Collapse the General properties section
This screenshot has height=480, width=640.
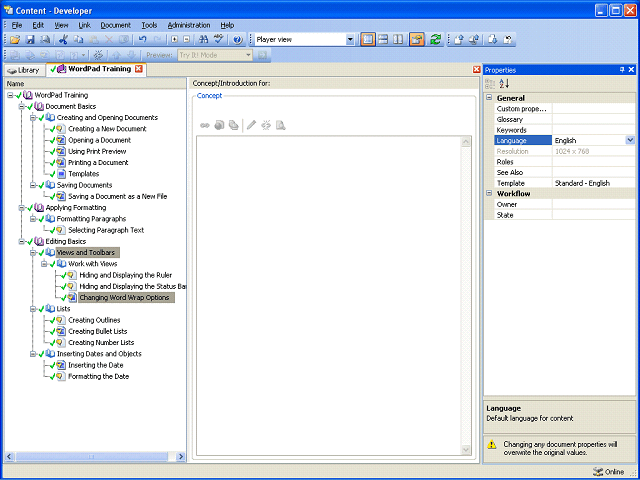point(489,98)
